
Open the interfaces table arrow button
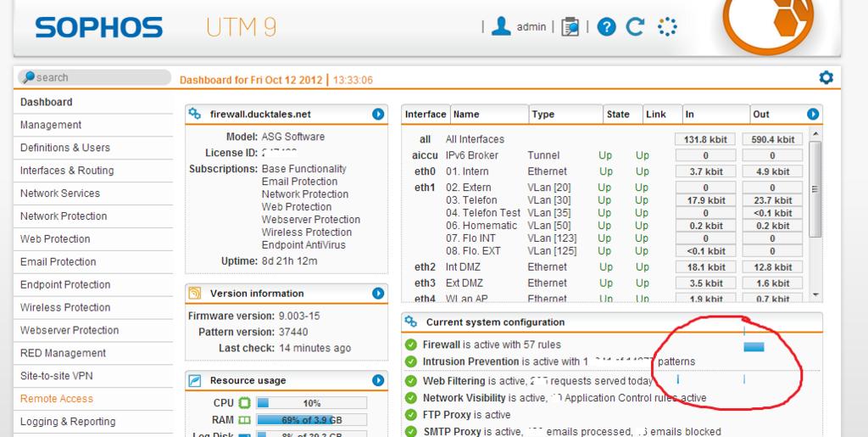point(813,114)
